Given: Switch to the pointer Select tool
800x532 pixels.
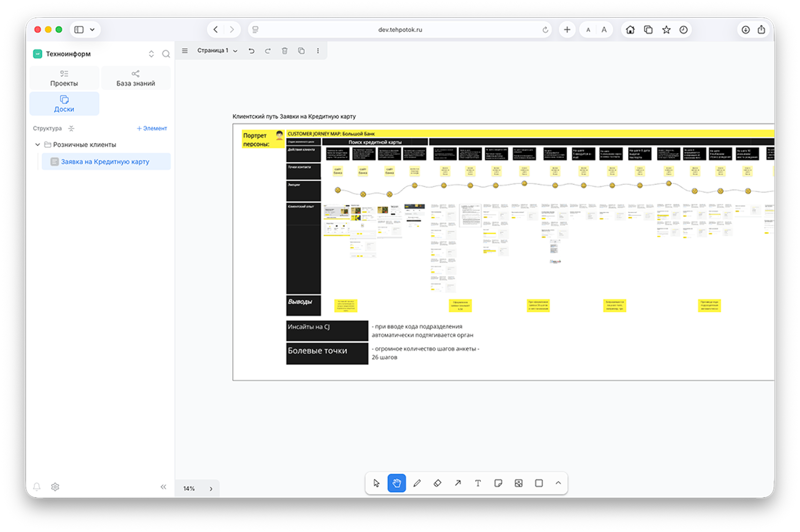Looking at the screenshot, I should coord(376,483).
